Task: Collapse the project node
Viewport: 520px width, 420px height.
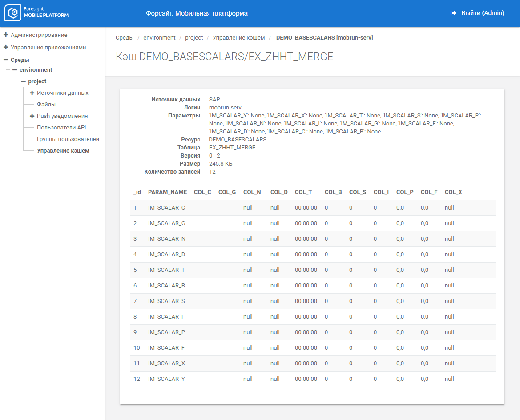Action: pyautogui.click(x=23, y=81)
